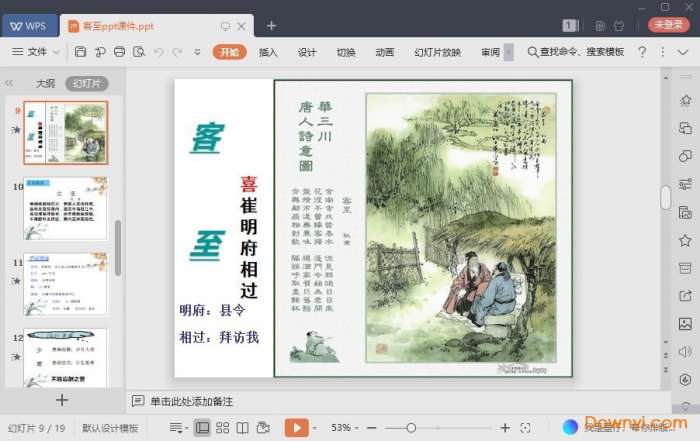Select slide 10 thumbnail
Viewport: 700px width, 441px height.
66,208
